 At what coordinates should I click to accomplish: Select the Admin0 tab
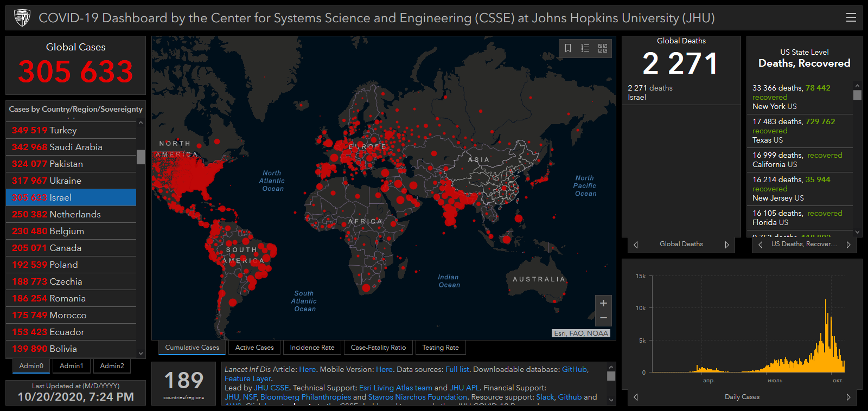(x=31, y=366)
